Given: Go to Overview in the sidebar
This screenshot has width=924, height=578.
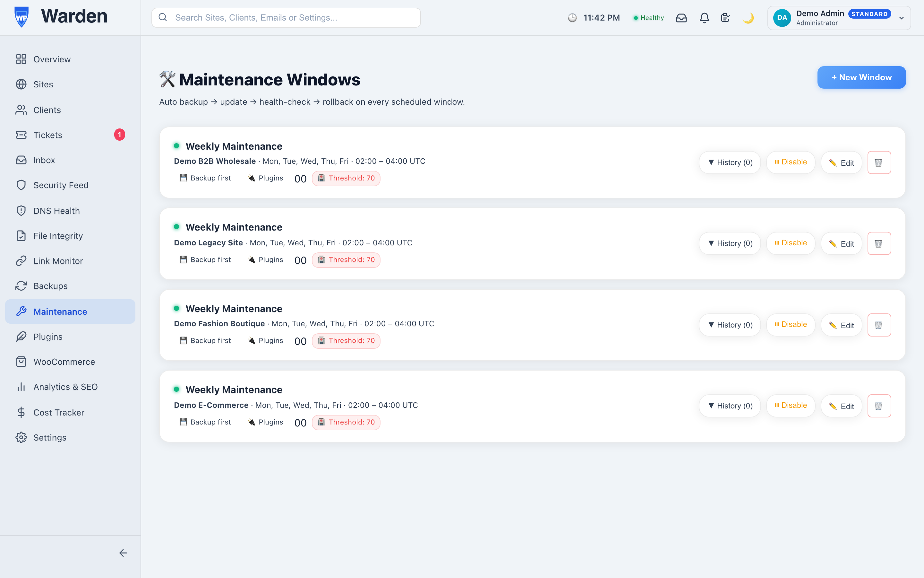Looking at the screenshot, I should (x=70, y=59).
